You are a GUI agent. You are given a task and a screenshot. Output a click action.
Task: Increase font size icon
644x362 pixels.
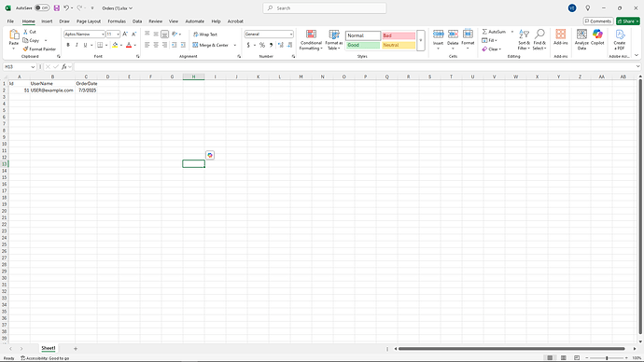coord(125,35)
